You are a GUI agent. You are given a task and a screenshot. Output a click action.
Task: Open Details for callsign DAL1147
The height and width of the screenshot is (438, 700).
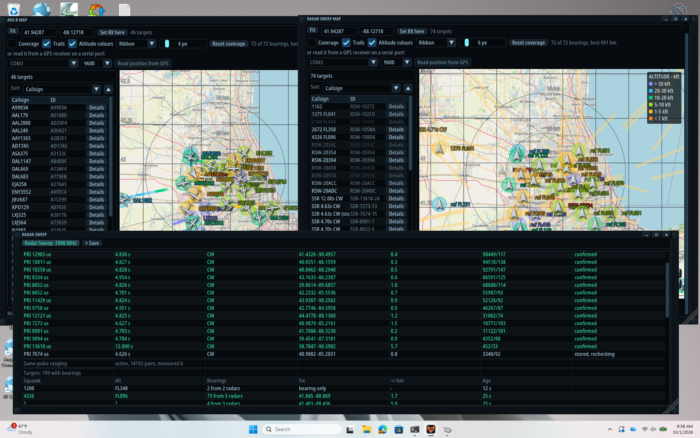click(96, 161)
